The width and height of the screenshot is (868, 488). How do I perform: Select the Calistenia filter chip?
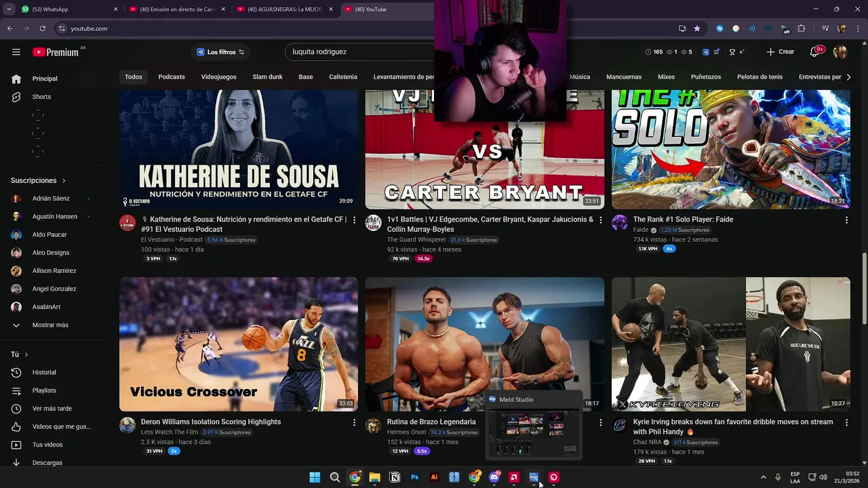coord(343,77)
